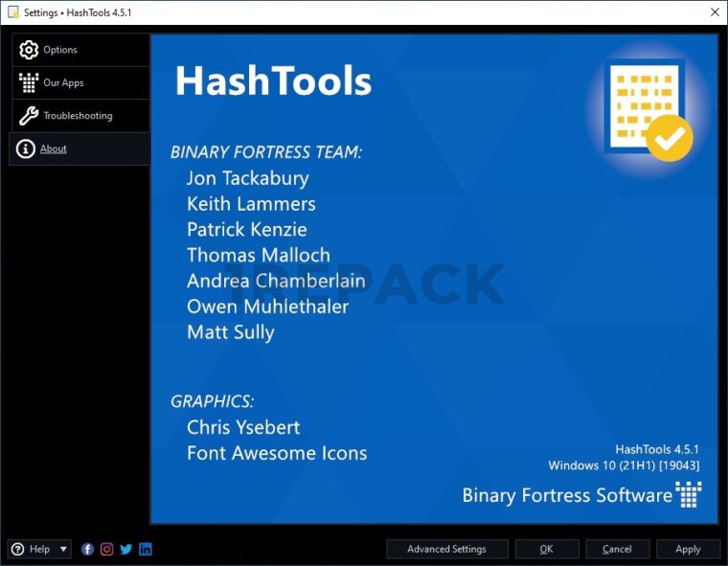
Task: Select the About tab in sidebar
Action: click(80, 148)
